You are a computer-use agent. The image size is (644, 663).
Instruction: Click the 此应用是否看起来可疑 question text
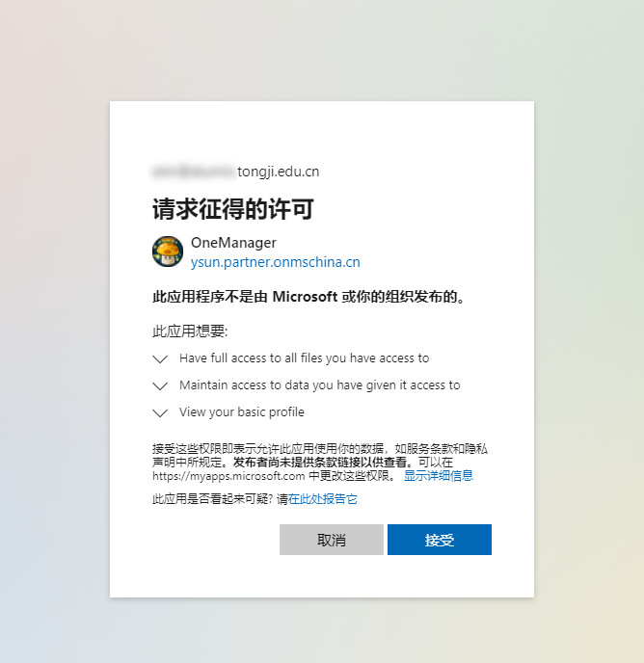tap(212, 499)
